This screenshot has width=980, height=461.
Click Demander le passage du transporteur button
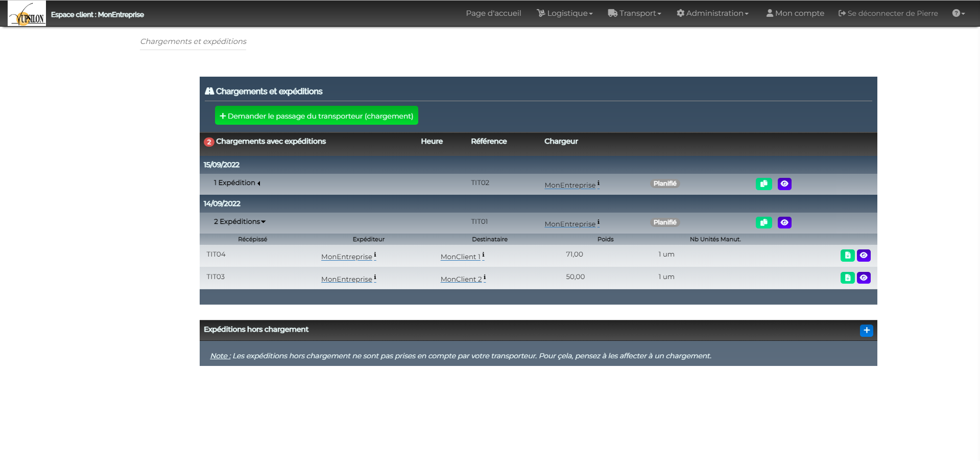click(317, 116)
